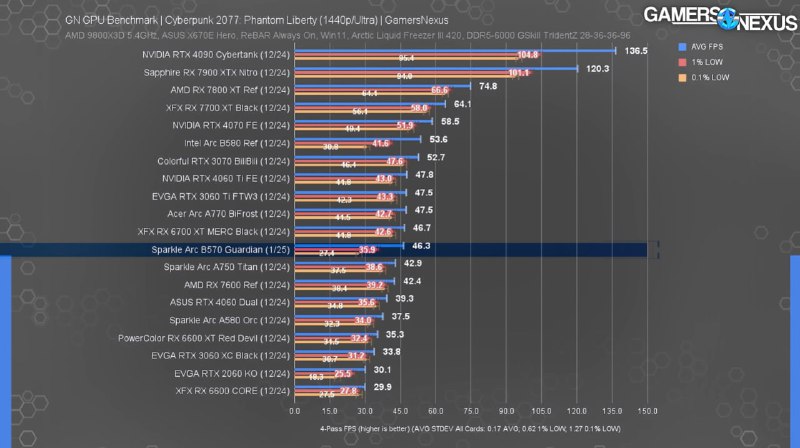Click the 29.9 AVG FPS value for RX 6600 CORE
The height and width of the screenshot is (448, 800).
382,387
